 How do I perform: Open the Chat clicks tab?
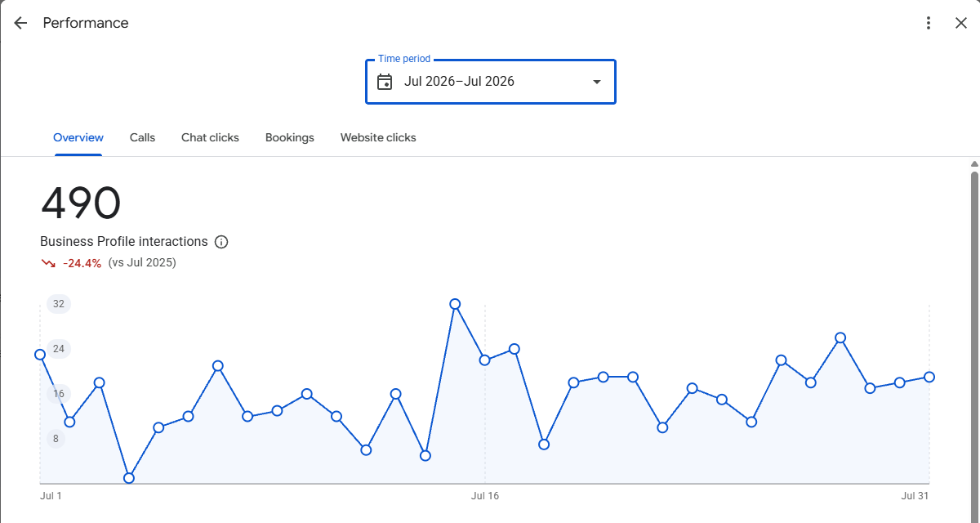[x=210, y=137]
